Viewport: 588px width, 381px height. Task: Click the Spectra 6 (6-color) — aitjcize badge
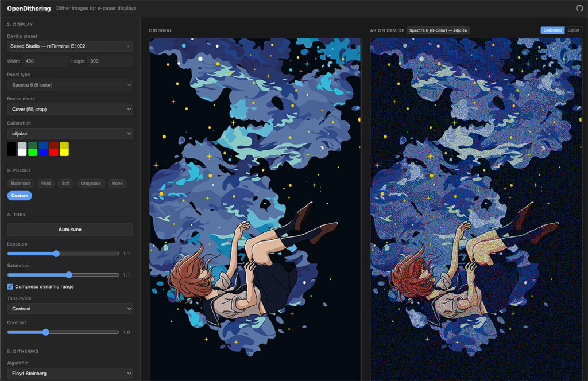point(438,30)
